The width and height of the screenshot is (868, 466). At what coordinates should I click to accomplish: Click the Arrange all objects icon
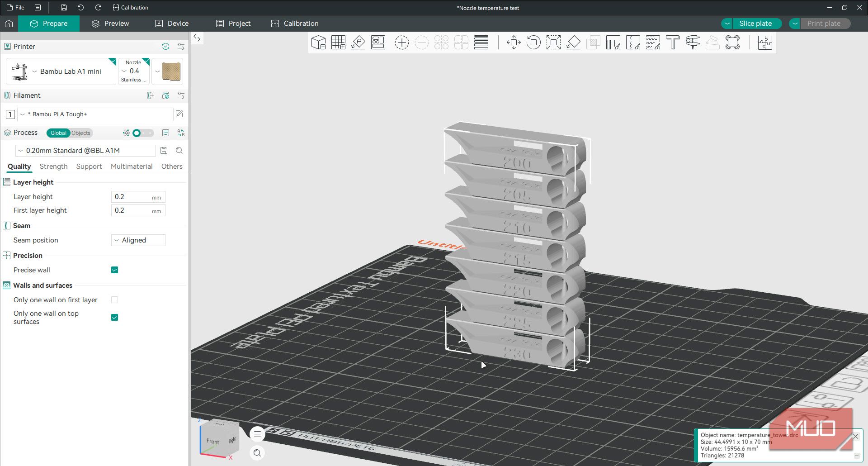(378, 43)
